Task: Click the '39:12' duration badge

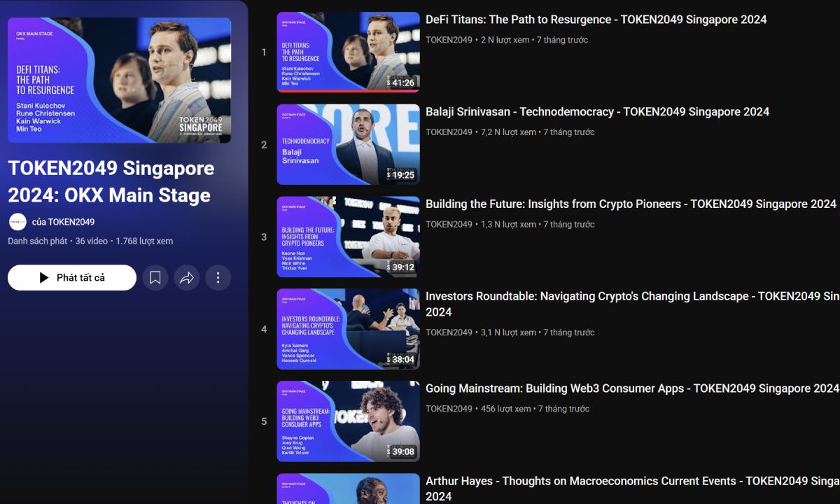Action: pyautogui.click(x=402, y=267)
